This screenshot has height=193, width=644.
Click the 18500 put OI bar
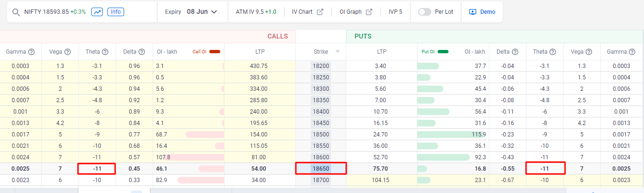click(x=447, y=135)
